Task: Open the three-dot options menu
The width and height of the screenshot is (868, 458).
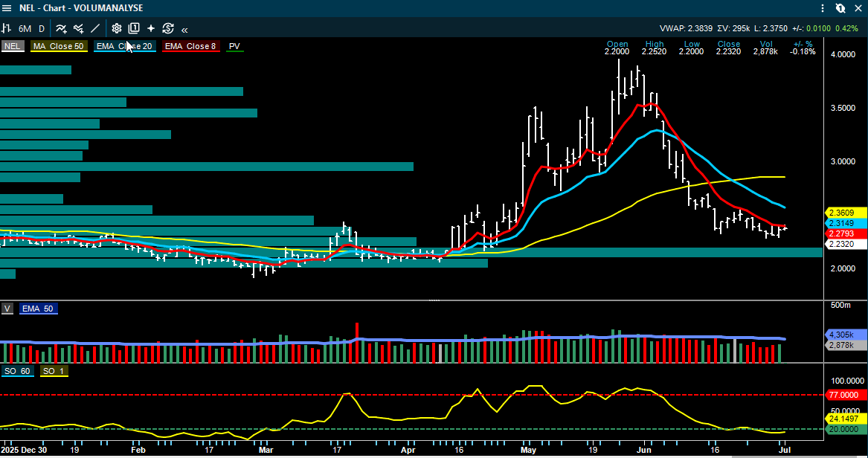Action: [823, 8]
